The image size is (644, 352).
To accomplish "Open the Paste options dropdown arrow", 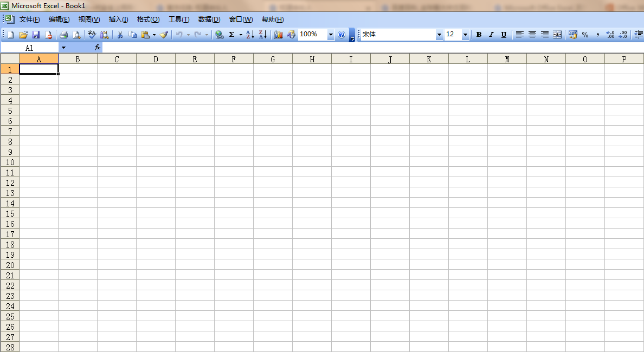I will click(x=154, y=35).
